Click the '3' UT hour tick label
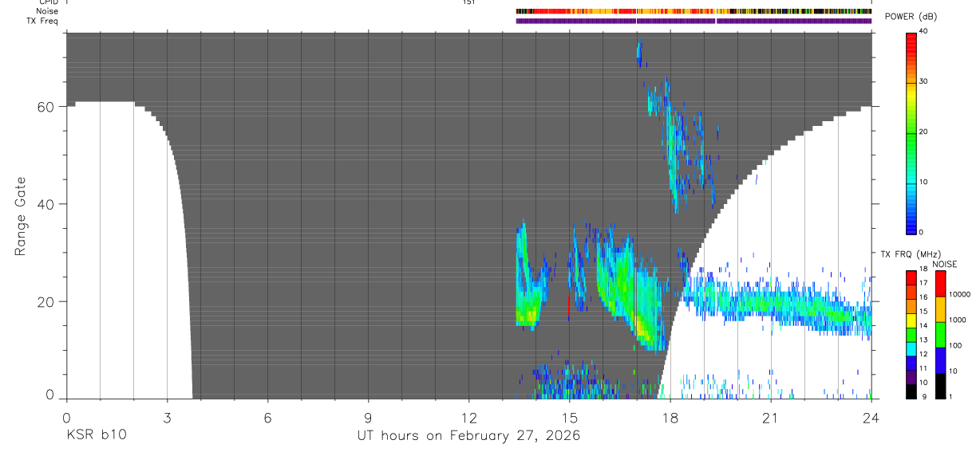The image size is (980, 452). [167, 417]
